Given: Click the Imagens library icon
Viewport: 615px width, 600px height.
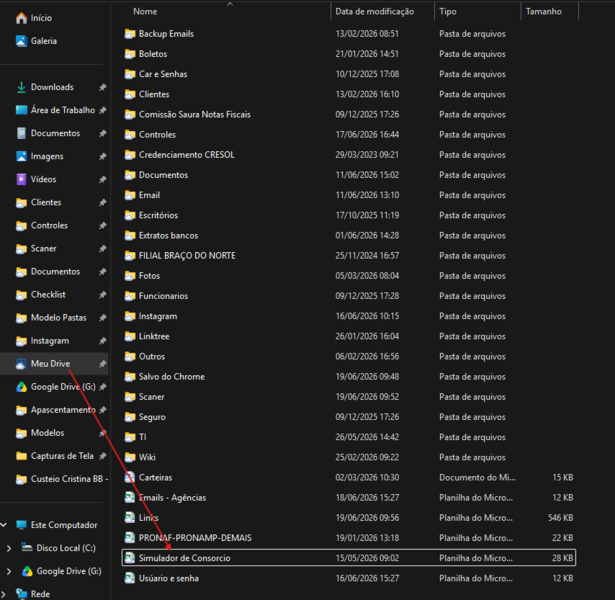Looking at the screenshot, I should (21, 156).
